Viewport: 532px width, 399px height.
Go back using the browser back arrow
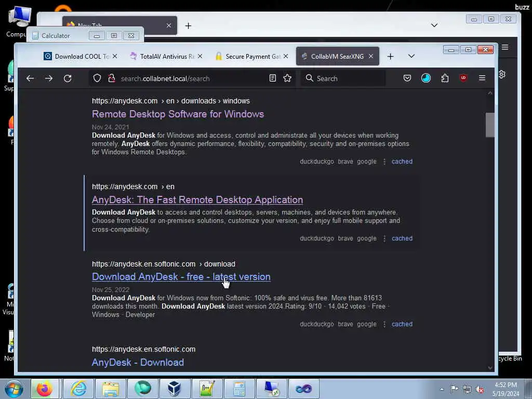coord(30,78)
